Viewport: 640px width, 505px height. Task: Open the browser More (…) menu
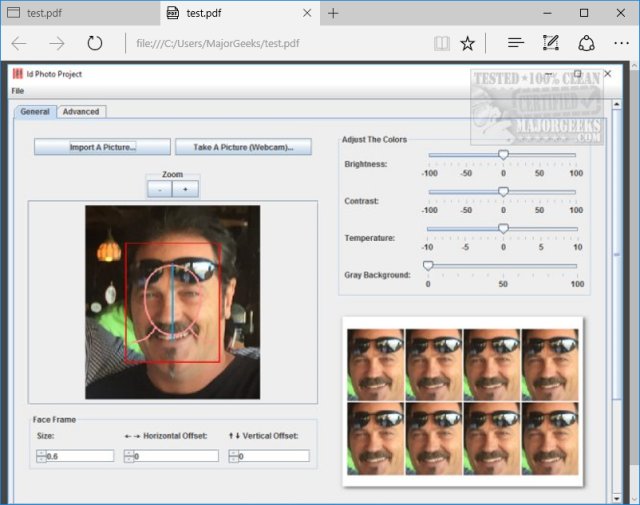tap(621, 43)
